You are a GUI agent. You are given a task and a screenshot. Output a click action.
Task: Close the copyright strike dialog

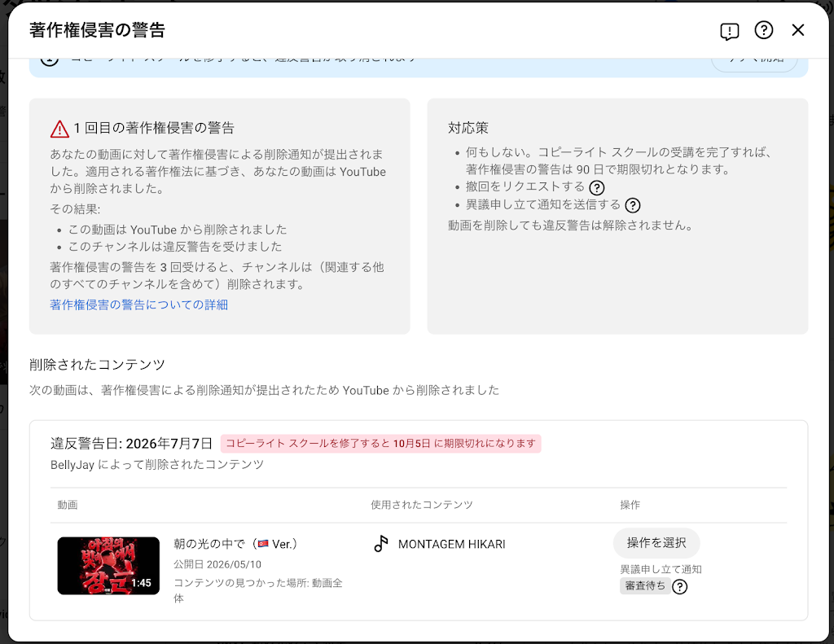[x=798, y=30]
